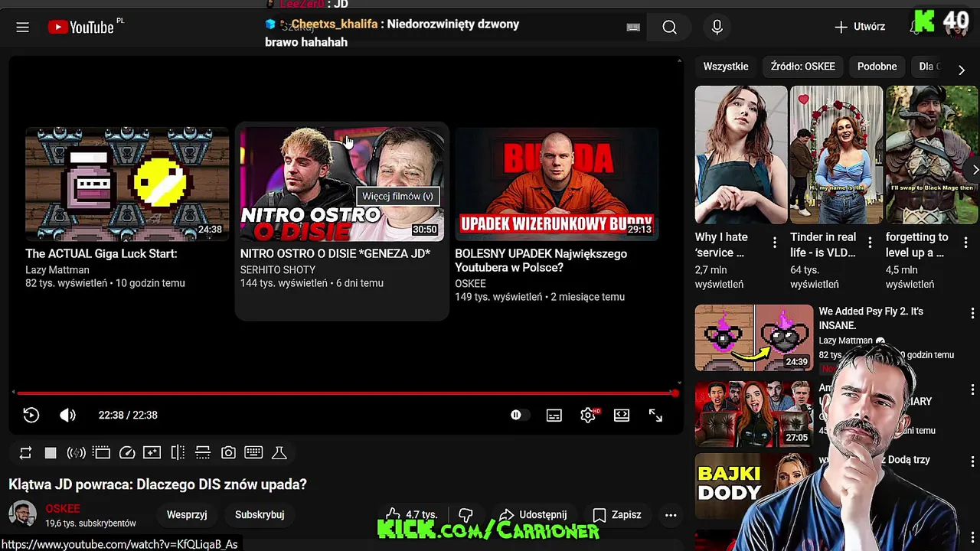Open the YouTube hamburger guide menu
This screenshot has height=551, width=980.
click(x=22, y=28)
